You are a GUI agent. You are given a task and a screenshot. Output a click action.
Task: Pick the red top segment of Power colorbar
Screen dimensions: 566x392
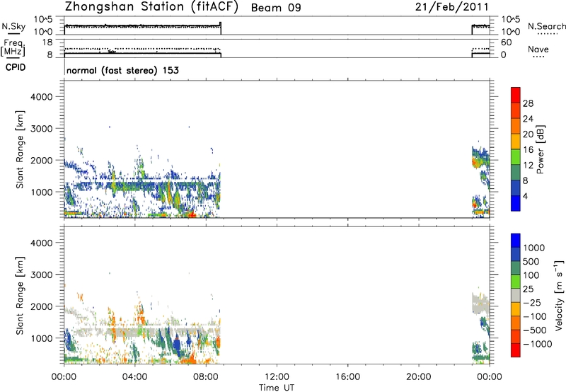[x=516, y=95]
